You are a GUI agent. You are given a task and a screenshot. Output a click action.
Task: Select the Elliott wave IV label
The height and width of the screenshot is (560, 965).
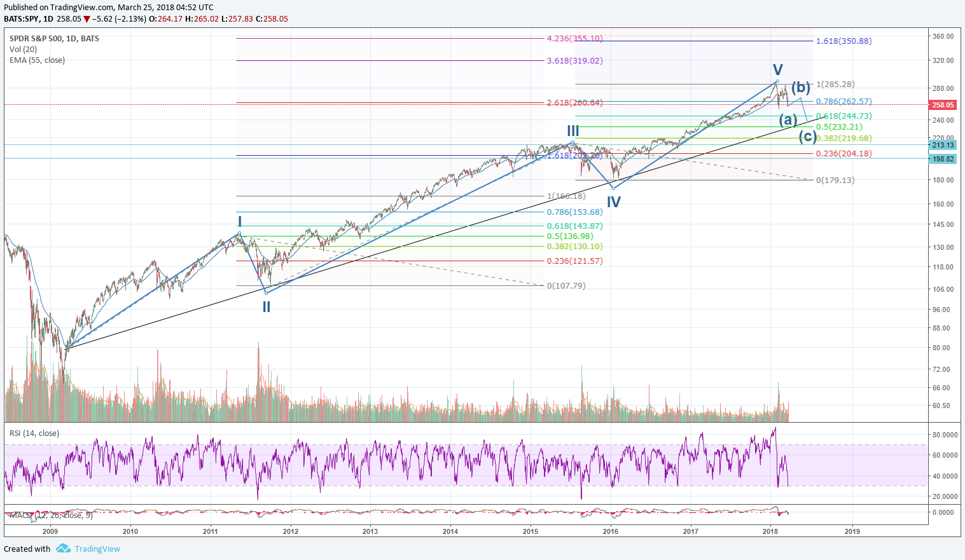(613, 202)
